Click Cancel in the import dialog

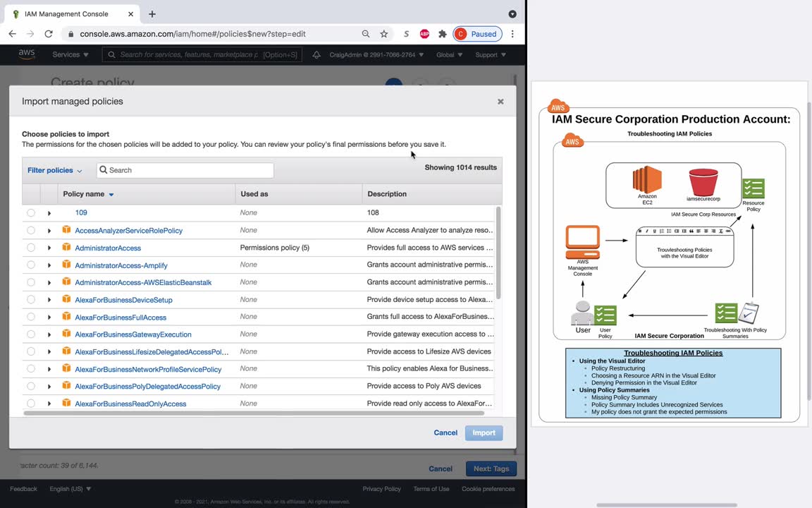point(445,433)
